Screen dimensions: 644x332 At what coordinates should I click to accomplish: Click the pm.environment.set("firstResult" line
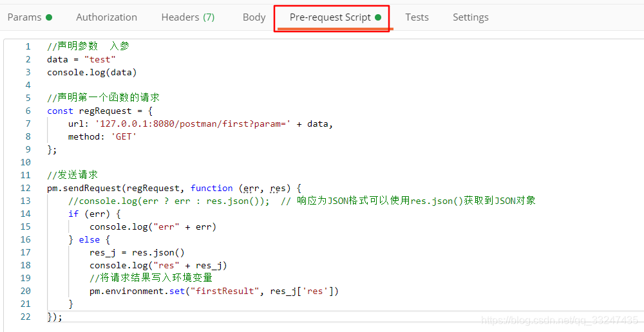point(214,291)
